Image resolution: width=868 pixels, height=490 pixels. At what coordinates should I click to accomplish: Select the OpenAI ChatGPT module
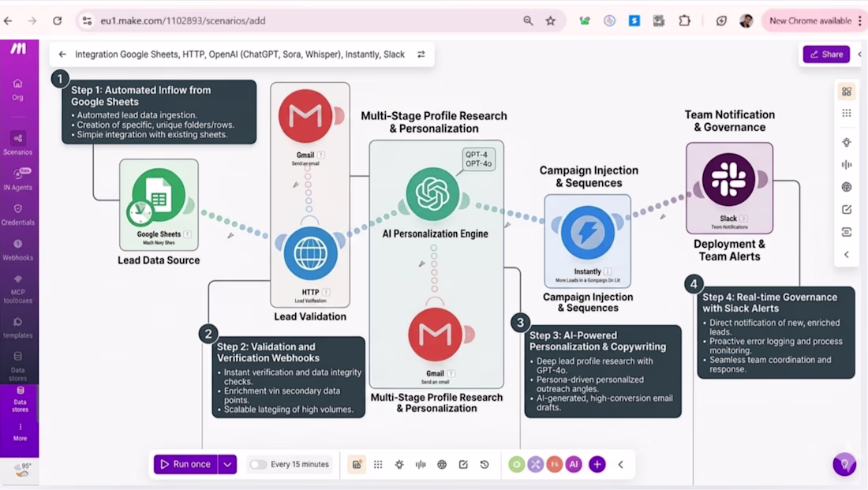click(433, 194)
